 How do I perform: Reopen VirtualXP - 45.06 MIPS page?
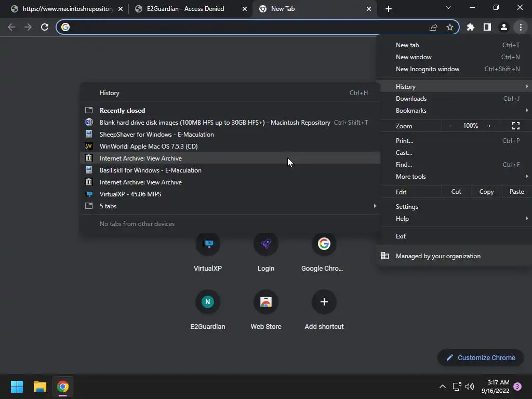[x=230, y=194]
